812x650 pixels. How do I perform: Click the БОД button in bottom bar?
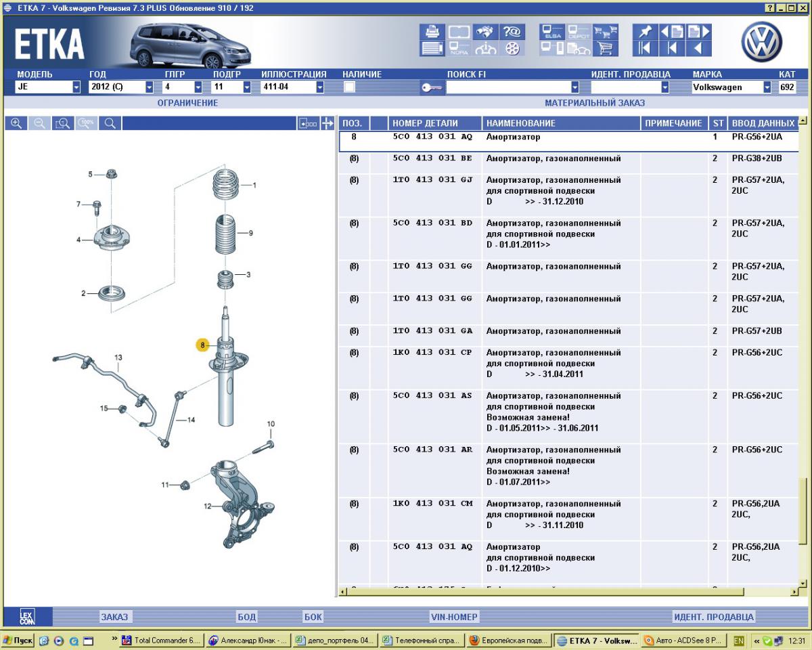(x=246, y=617)
